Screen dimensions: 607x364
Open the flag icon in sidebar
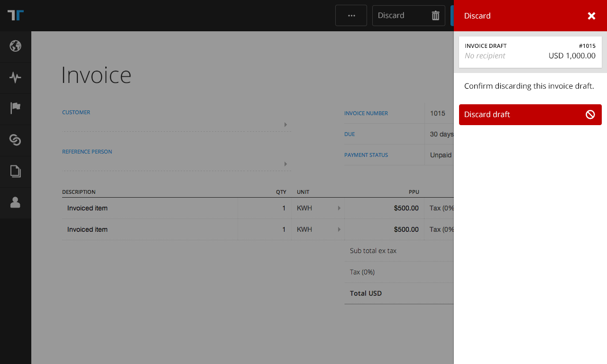pos(16,109)
